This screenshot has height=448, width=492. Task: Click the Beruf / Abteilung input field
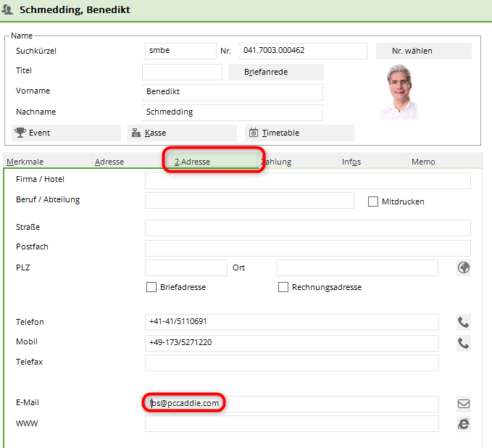pos(249,200)
